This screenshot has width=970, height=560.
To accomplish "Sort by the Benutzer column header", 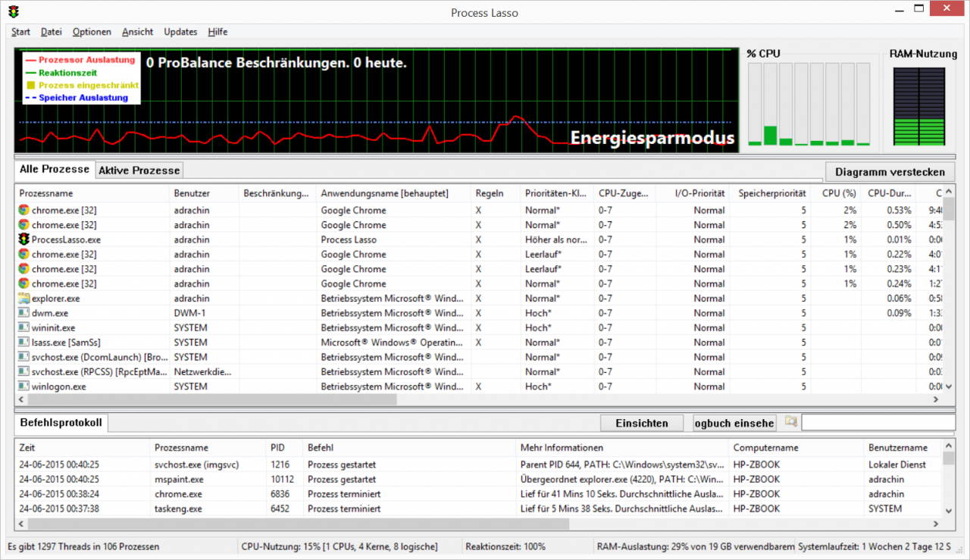I will click(x=204, y=193).
